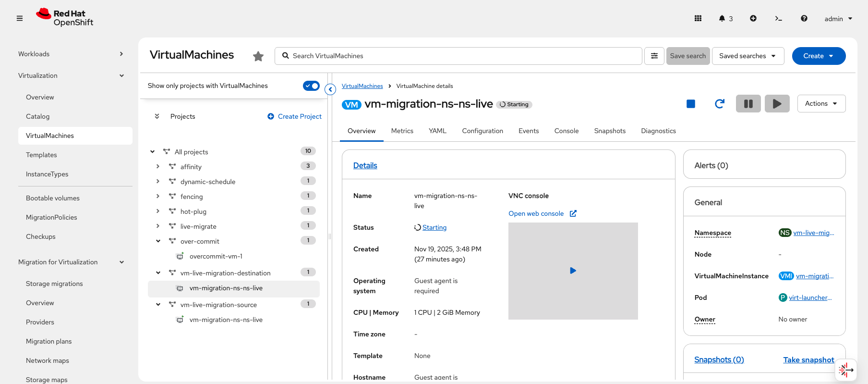
Task: Open the Saved searches dropdown
Action: click(747, 56)
